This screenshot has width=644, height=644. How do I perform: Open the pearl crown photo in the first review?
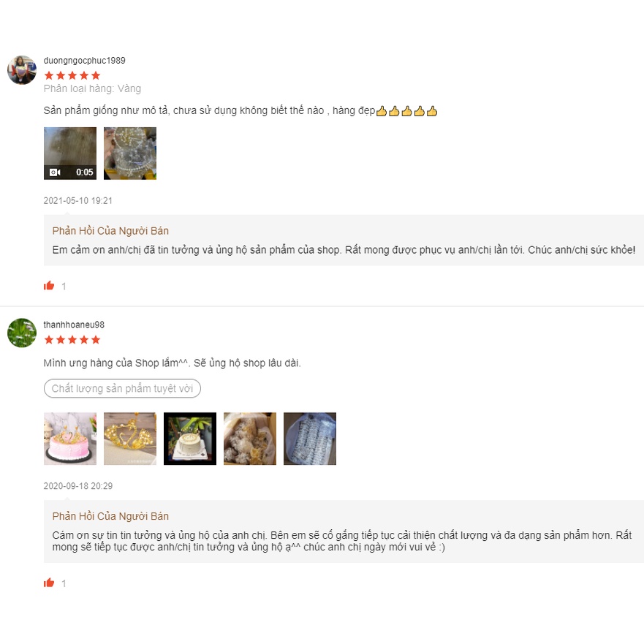(130, 154)
